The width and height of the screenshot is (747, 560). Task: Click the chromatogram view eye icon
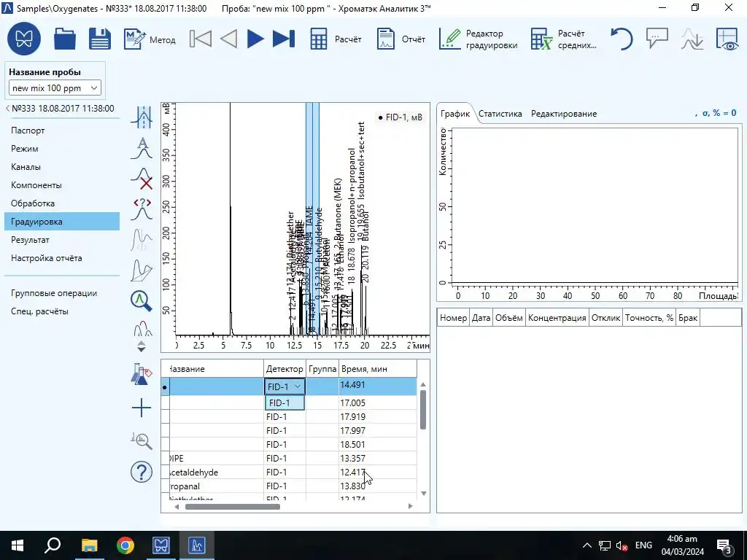(x=727, y=39)
